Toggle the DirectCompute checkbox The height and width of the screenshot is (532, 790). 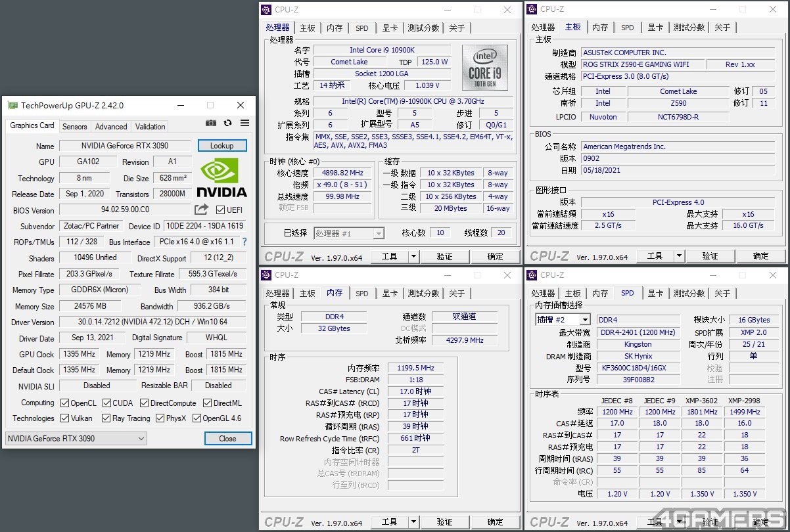[x=145, y=403]
